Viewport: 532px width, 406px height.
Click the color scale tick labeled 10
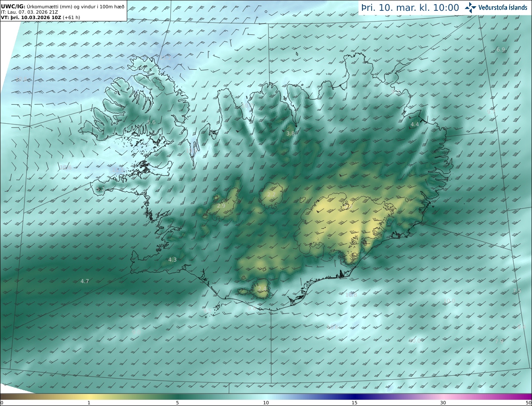point(266,403)
